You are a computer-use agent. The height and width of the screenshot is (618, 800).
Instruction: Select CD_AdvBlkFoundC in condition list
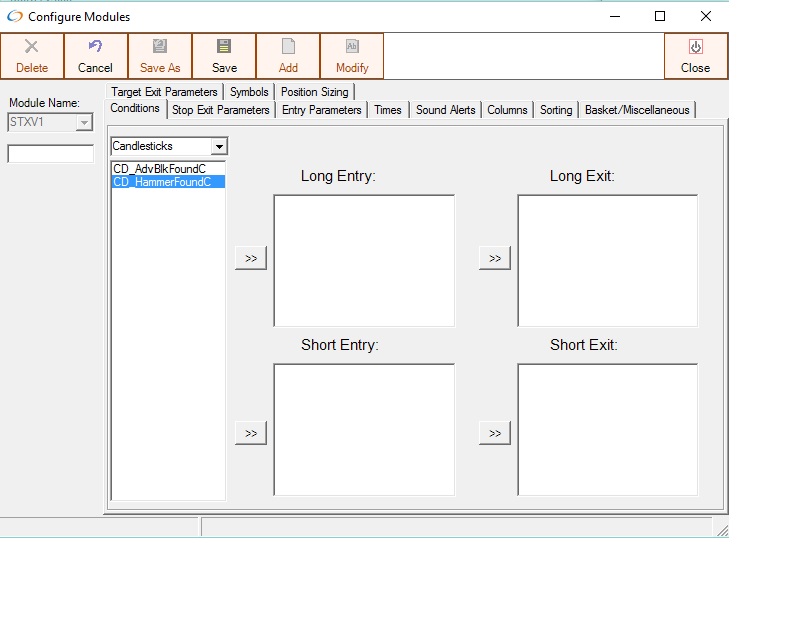pos(160,169)
